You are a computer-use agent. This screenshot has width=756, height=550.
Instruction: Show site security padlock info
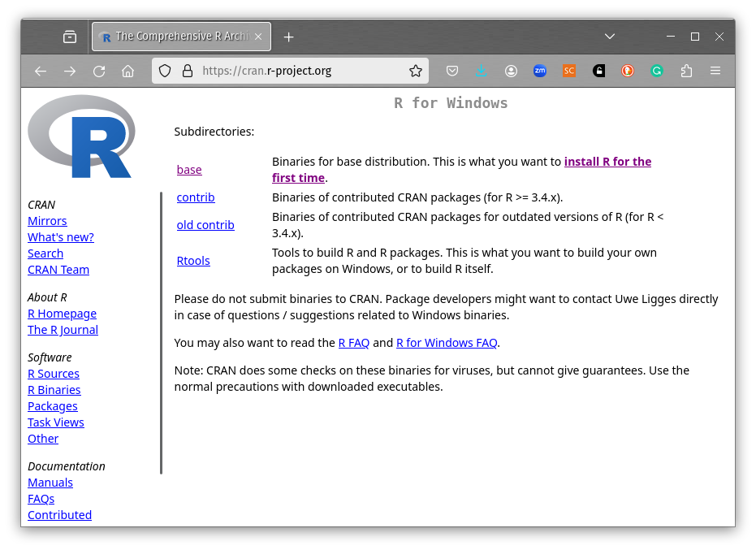[x=187, y=71]
